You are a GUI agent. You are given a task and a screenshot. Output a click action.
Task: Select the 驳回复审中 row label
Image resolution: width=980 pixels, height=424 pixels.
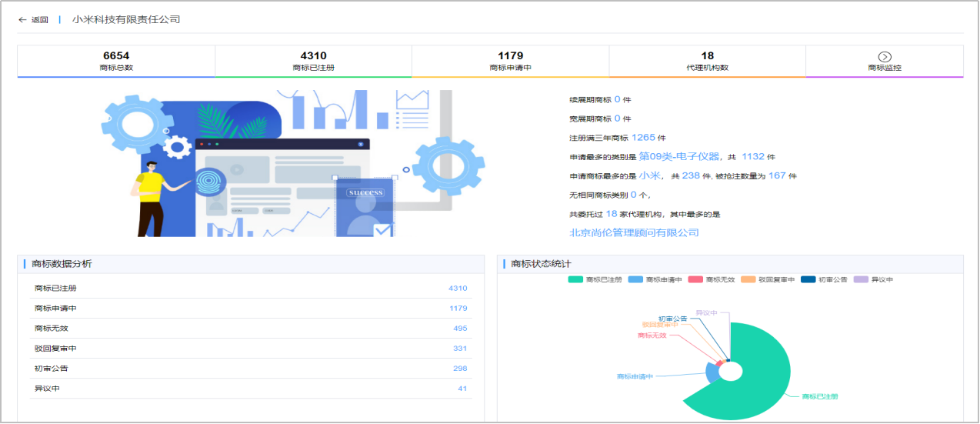tap(55, 349)
